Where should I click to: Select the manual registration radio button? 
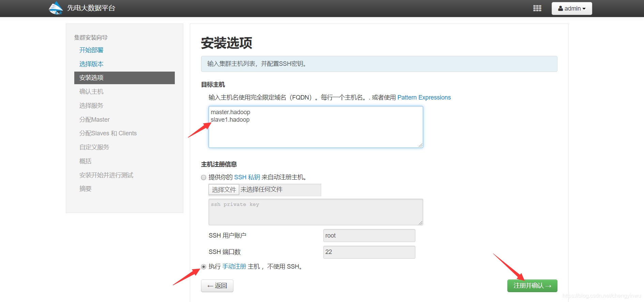[204, 267]
